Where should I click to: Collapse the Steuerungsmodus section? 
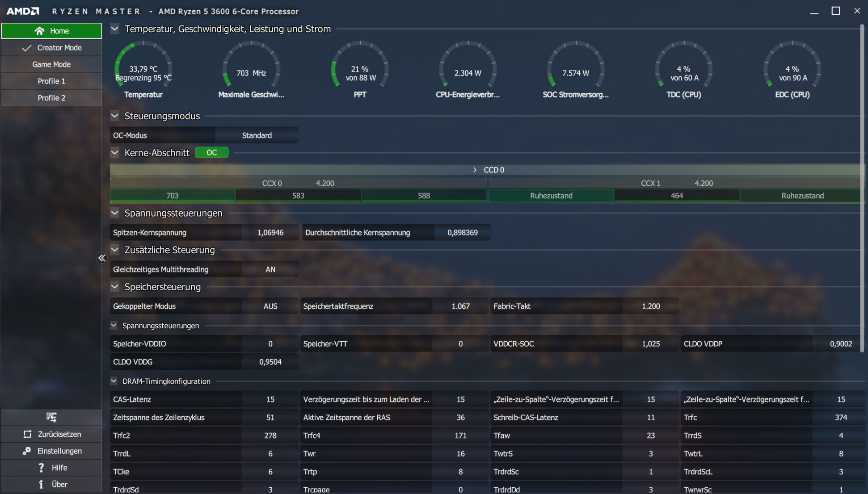(x=115, y=116)
